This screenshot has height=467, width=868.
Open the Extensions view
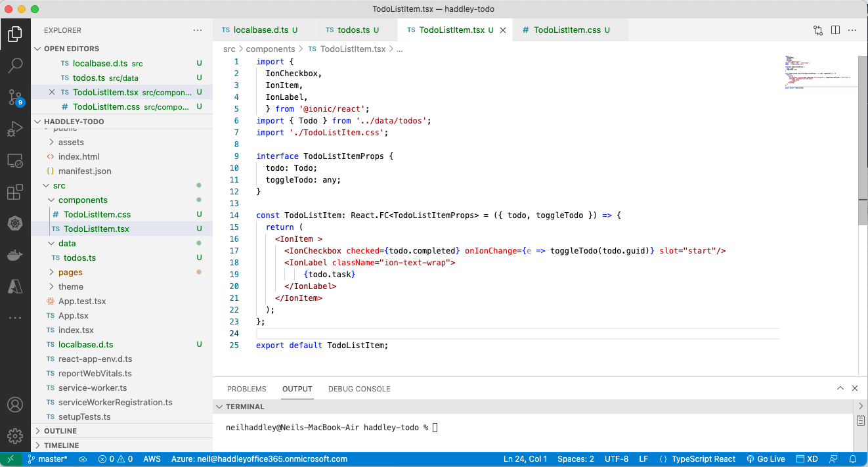[x=15, y=192]
